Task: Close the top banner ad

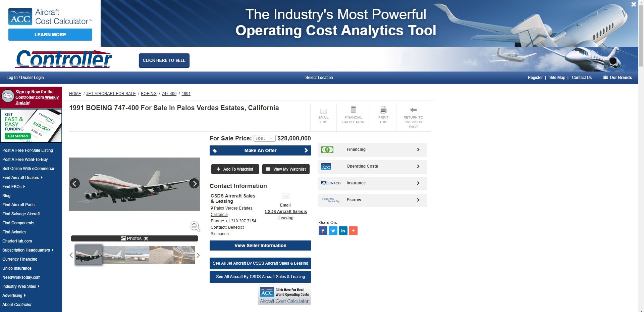Action: tap(633, 5)
